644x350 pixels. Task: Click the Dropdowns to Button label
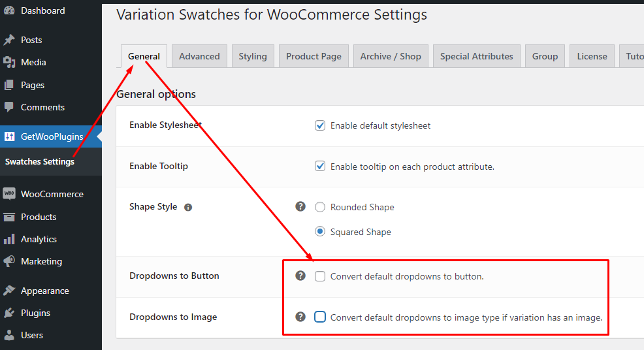(174, 276)
